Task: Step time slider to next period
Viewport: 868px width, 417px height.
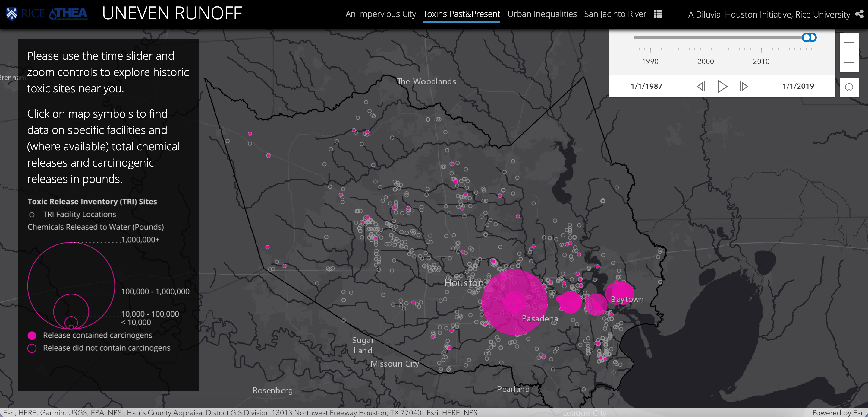Action: [744, 86]
